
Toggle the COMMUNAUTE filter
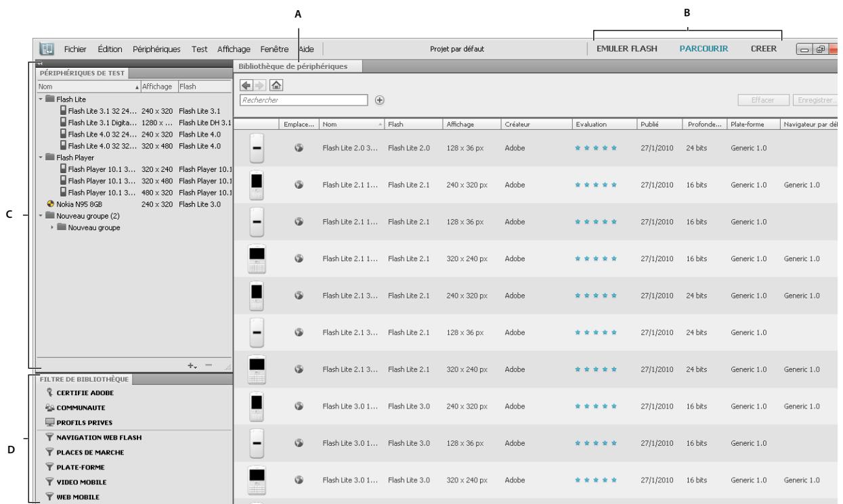tap(75, 407)
